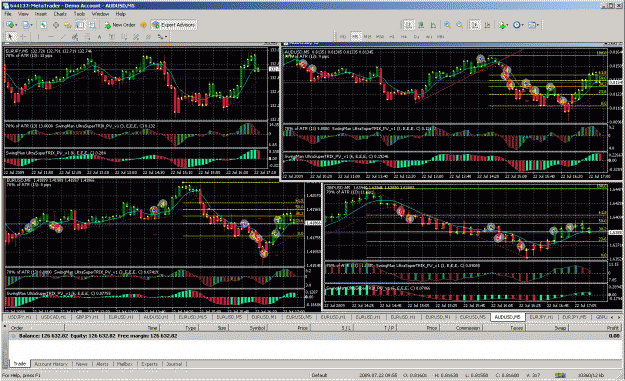Select the W1 timeframe button

pyautogui.click(x=429, y=37)
